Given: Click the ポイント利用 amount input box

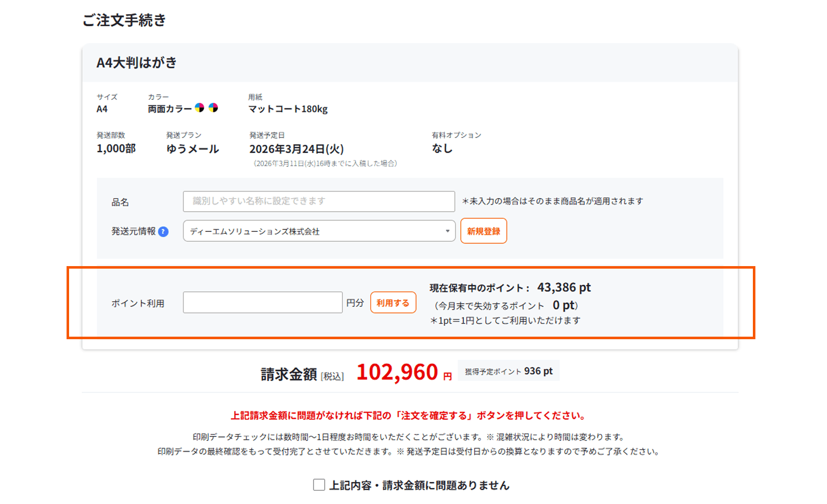Looking at the screenshot, I should (x=262, y=302).
